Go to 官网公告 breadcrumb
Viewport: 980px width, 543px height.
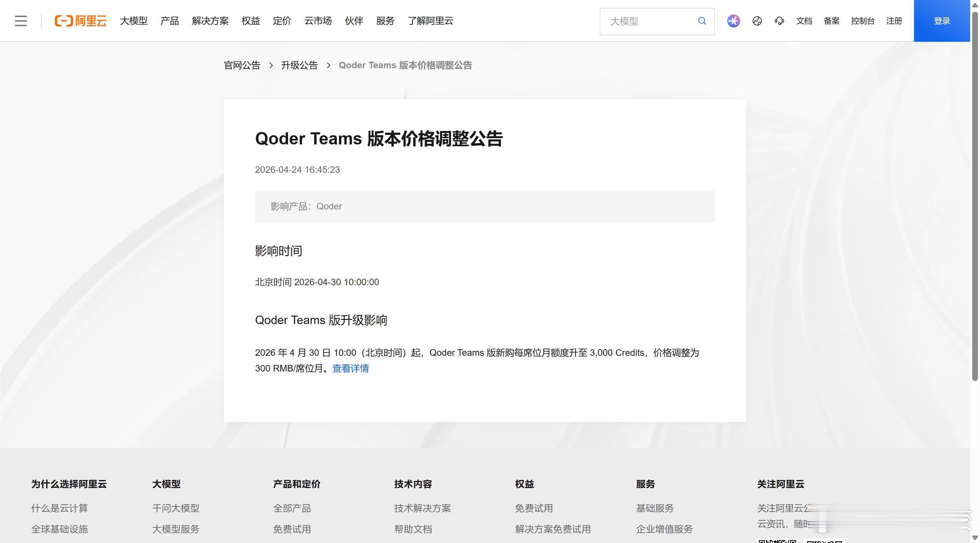coord(242,65)
